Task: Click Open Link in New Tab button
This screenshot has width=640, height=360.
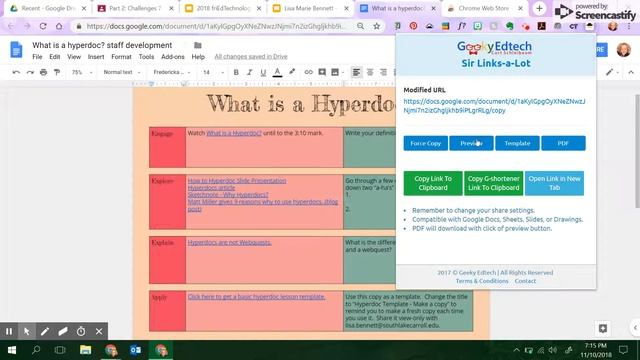Action: [x=554, y=183]
